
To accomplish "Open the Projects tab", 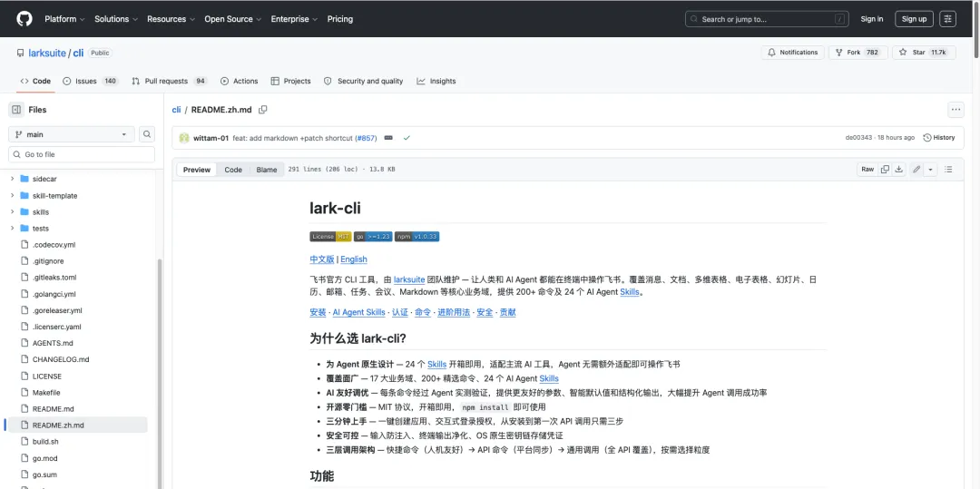I will pos(290,81).
